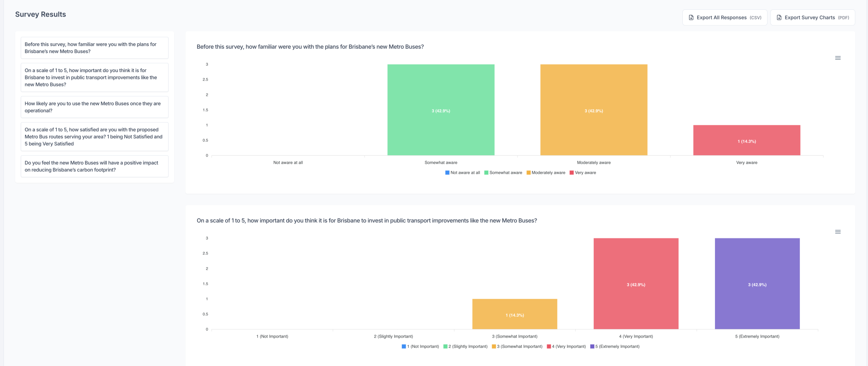Open the second chart's hamburger menu icon
Image resolution: width=868 pixels, height=366 pixels.
(837, 232)
